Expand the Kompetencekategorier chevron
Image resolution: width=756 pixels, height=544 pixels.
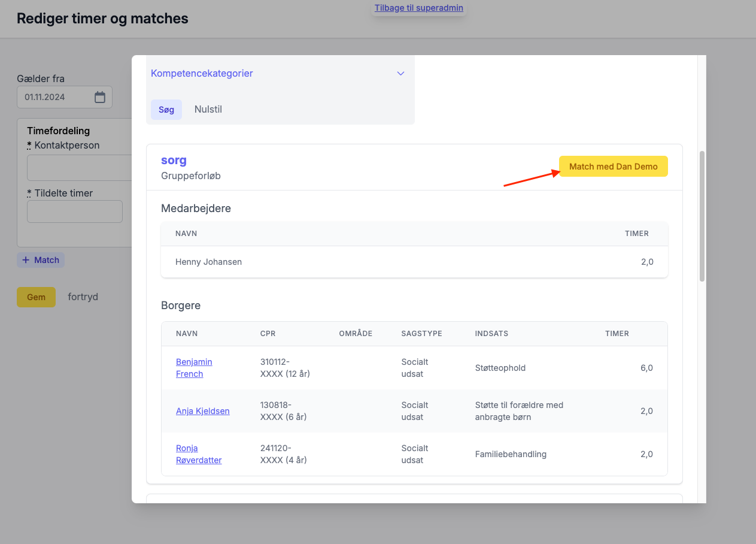(x=401, y=73)
